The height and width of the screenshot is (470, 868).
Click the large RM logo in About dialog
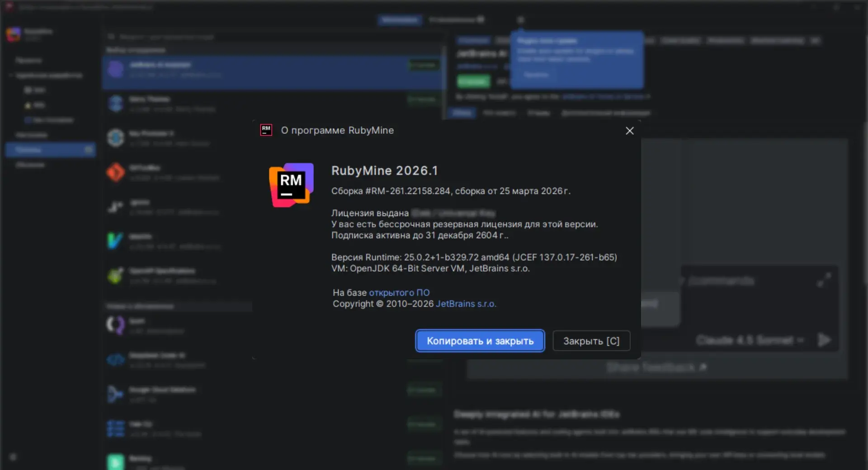pos(291,185)
